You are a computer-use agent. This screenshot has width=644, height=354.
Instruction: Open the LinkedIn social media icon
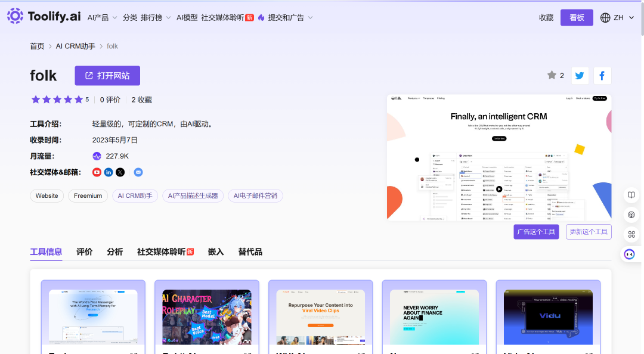109,172
